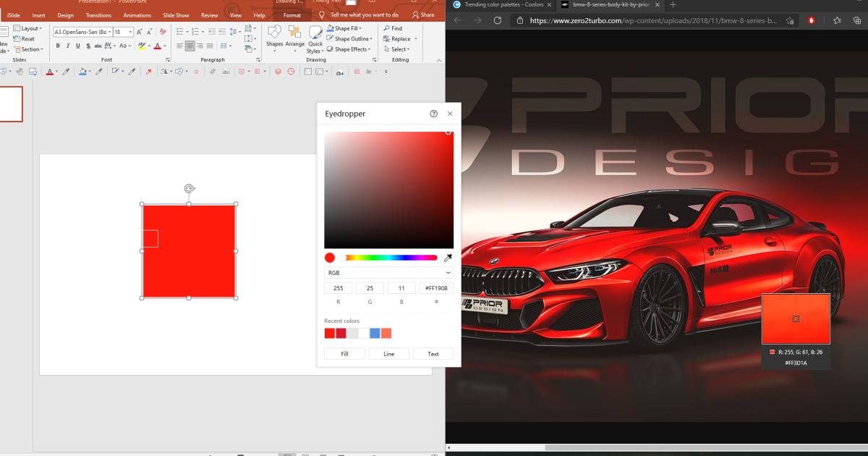Image resolution: width=868 pixels, height=456 pixels.
Task: Select the blue swatch under Recent colors
Action: point(374,333)
